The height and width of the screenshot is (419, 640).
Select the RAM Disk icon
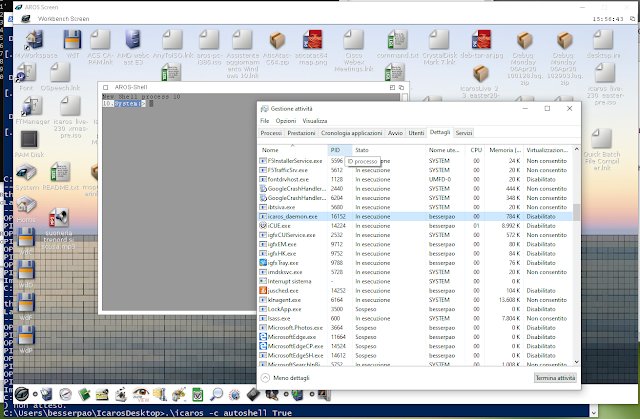[x=29, y=140]
